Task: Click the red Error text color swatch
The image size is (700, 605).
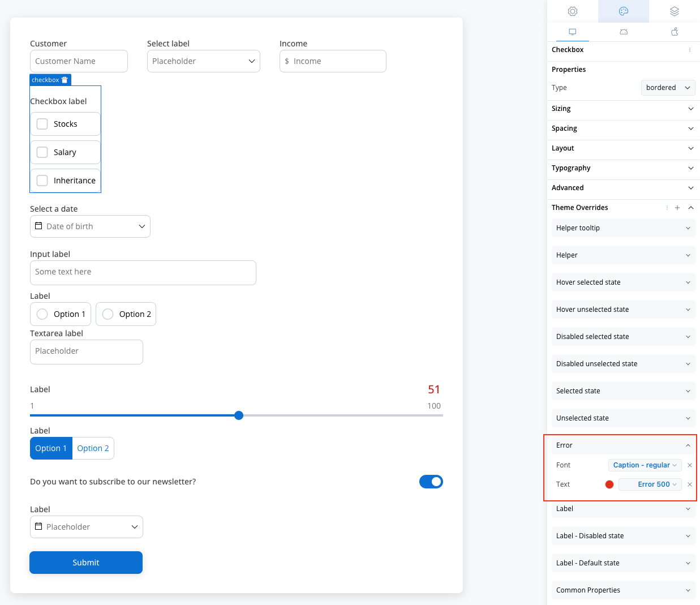Action: click(609, 484)
